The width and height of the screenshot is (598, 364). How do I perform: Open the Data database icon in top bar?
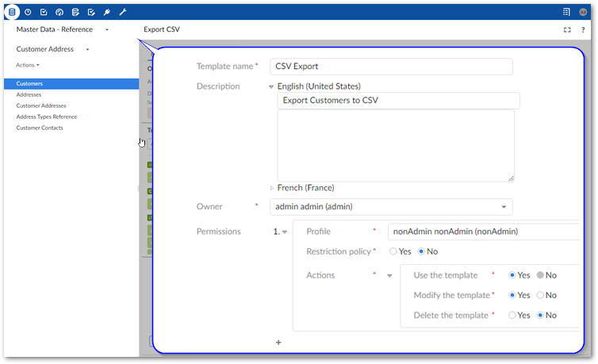tap(12, 12)
